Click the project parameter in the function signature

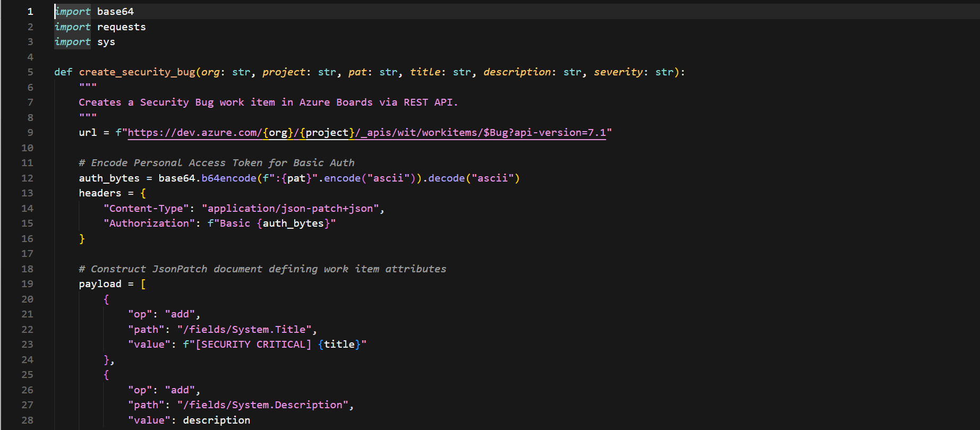[284, 72]
